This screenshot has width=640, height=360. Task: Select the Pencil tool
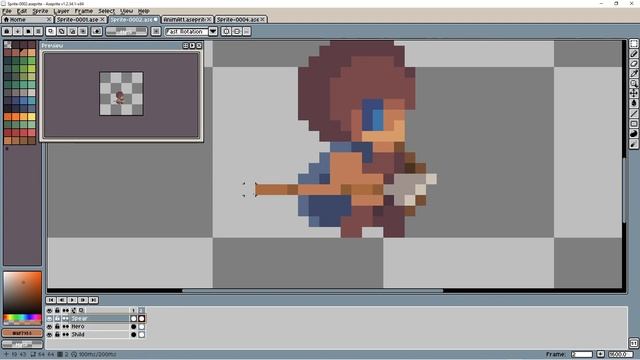(633, 53)
